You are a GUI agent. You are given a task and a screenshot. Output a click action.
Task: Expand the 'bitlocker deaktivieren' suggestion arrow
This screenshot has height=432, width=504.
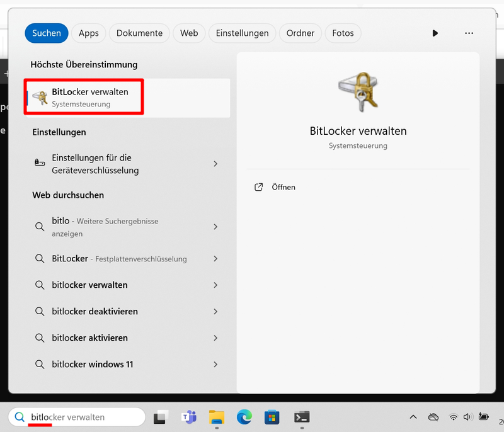(215, 312)
